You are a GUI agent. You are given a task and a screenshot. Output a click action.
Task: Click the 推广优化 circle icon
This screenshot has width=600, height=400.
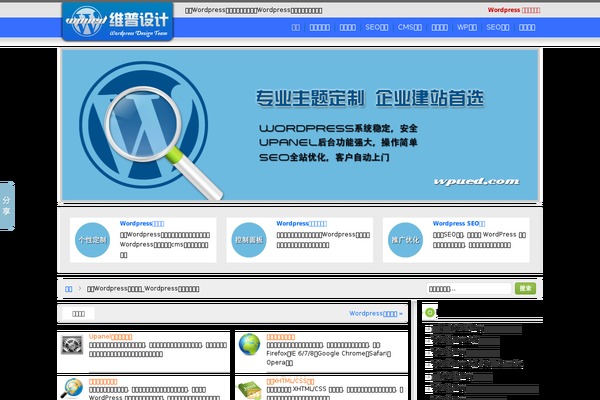click(x=405, y=240)
